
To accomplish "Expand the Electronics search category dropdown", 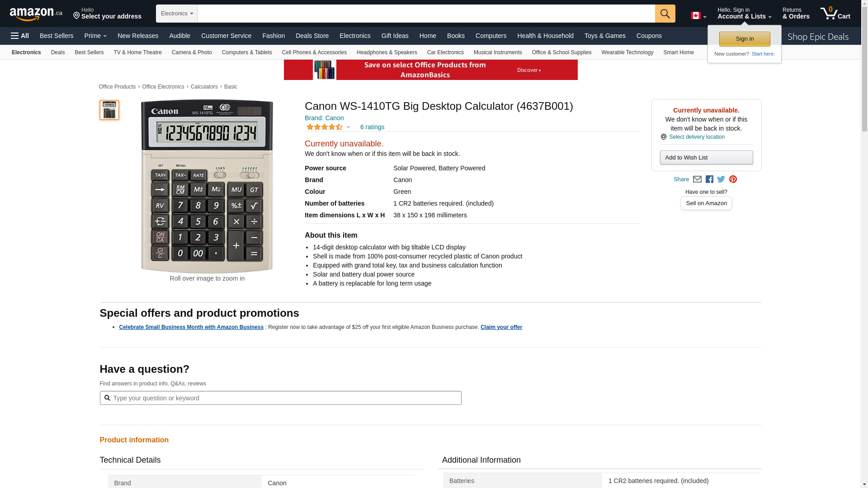I will [x=177, y=14].
